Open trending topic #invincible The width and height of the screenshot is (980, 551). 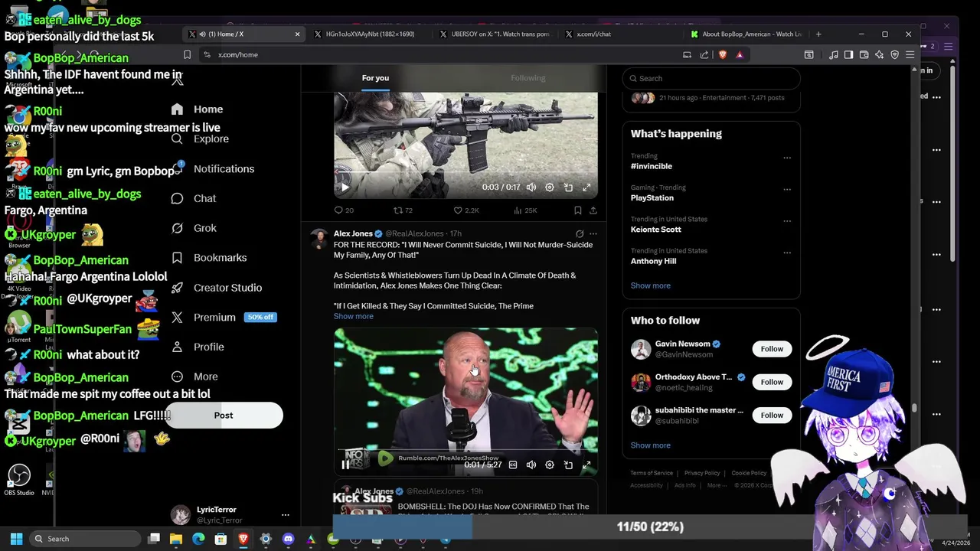(652, 166)
